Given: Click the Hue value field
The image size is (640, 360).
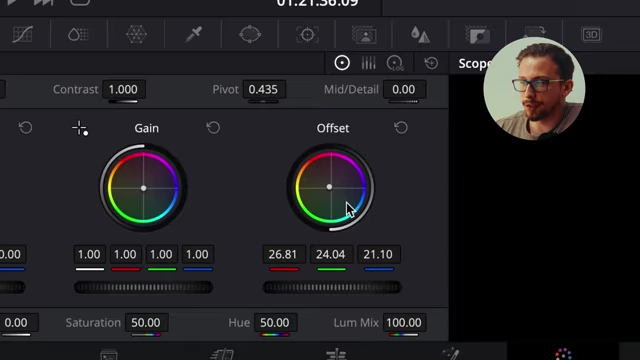Looking at the screenshot, I should [x=276, y=322].
